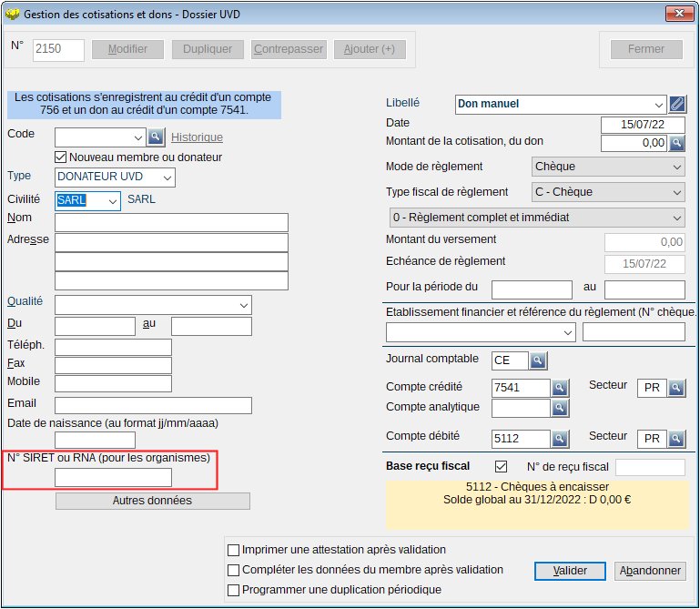This screenshot has height=609, width=700.
Task: Click the Fax input field
Action: coord(113,365)
